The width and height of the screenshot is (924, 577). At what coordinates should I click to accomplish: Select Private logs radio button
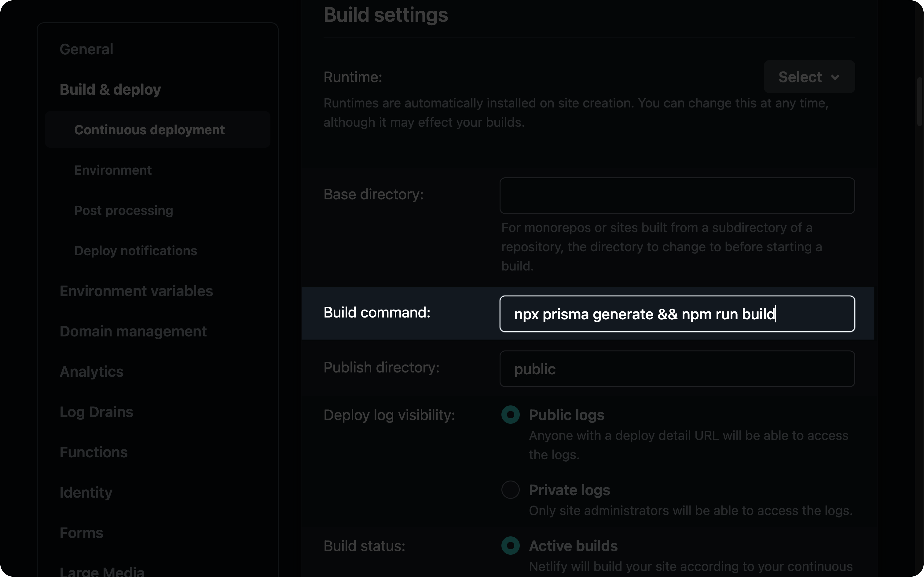[x=510, y=490]
